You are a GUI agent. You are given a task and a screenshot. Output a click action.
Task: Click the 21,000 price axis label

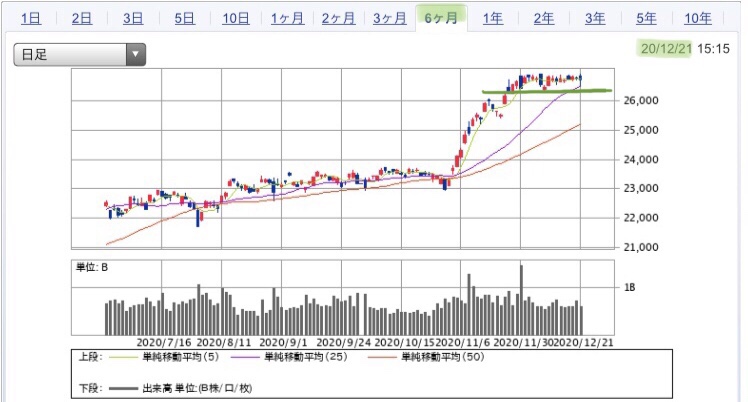(x=641, y=247)
